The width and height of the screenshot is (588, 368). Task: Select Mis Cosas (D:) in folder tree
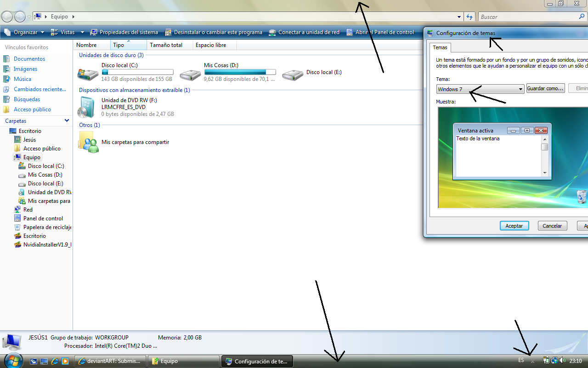tap(45, 175)
